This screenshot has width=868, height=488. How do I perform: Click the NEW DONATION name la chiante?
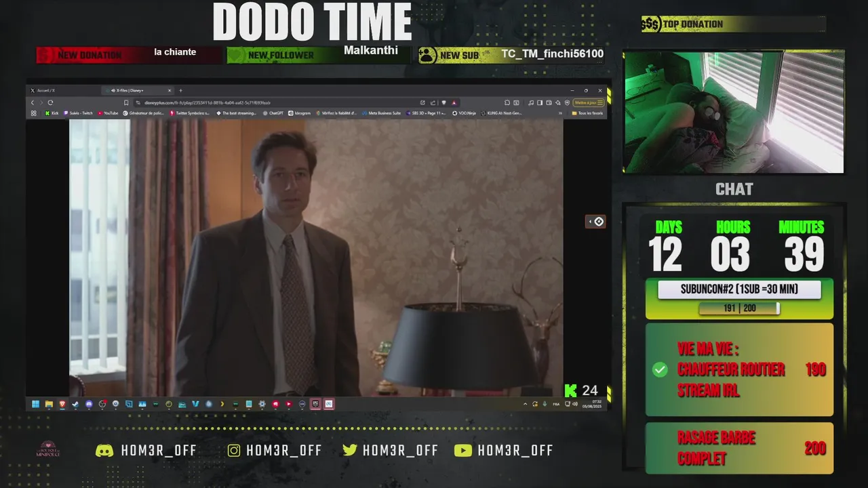[x=175, y=52]
